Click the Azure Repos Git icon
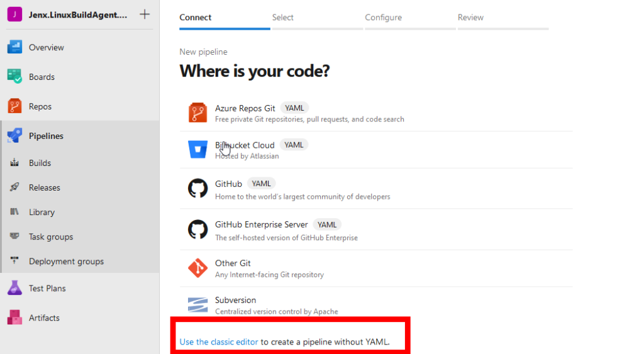Image resolution: width=644 pixels, height=354 pixels. pos(197,113)
